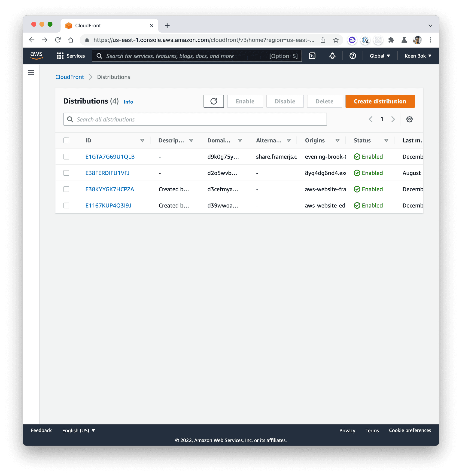Expand the hamburger side navigation

click(31, 72)
